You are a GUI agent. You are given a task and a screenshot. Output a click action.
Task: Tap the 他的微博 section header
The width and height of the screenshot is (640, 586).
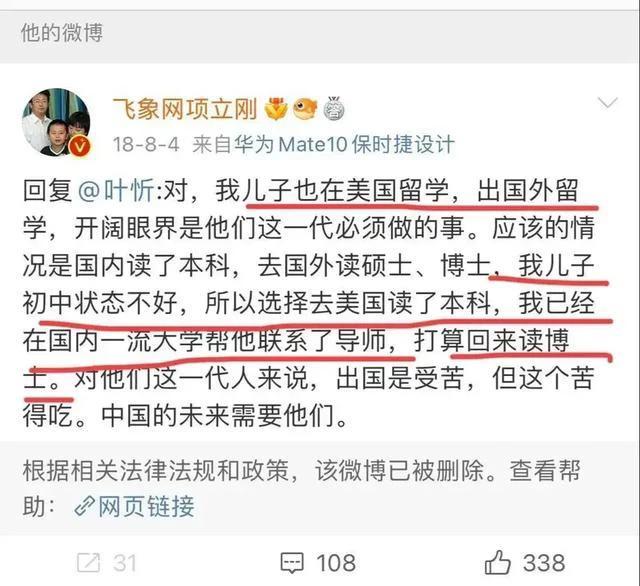coord(62,33)
